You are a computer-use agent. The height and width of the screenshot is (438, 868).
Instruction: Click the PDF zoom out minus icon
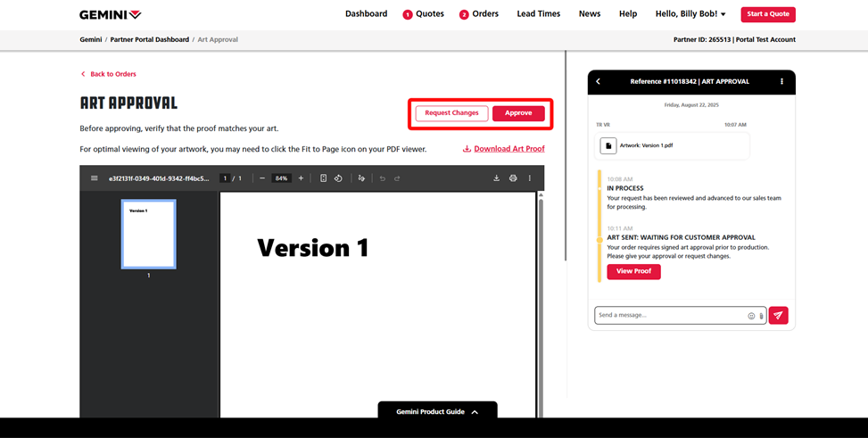coord(262,178)
